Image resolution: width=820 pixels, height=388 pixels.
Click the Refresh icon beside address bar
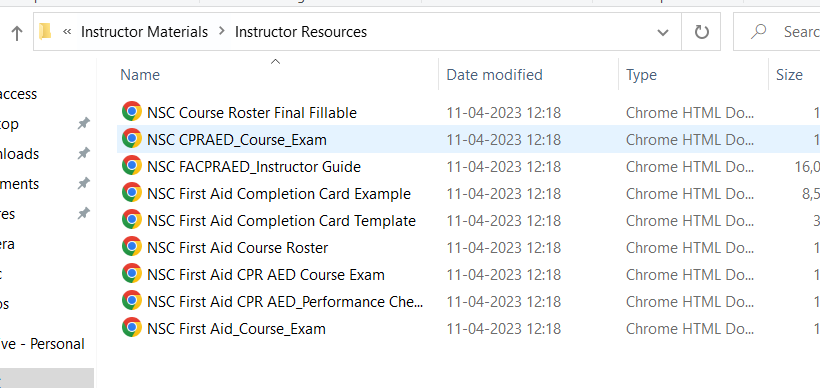click(701, 32)
